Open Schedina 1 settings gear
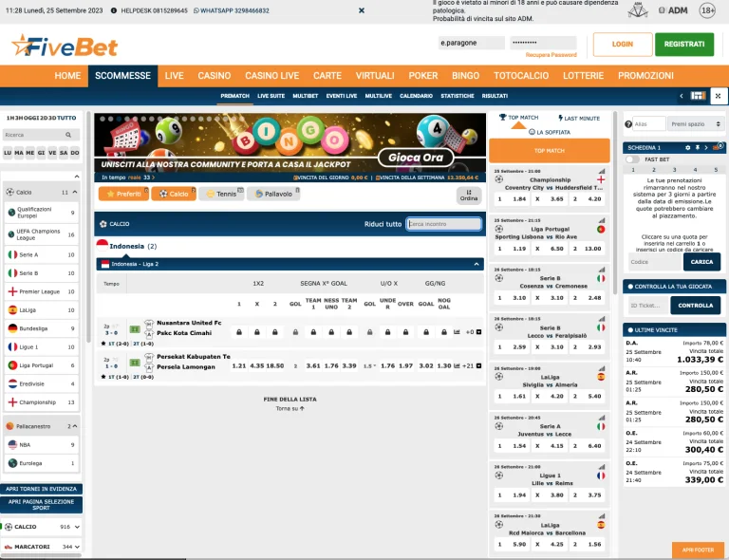The height and width of the screenshot is (560, 729). coord(687,147)
